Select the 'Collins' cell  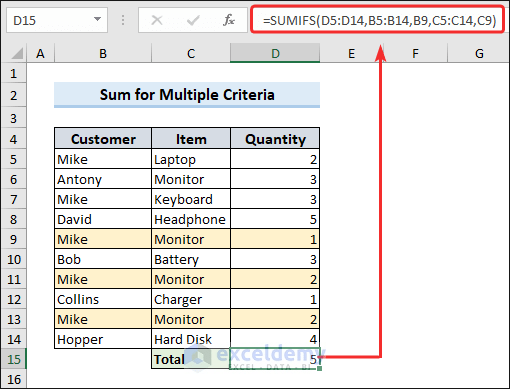click(x=103, y=299)
